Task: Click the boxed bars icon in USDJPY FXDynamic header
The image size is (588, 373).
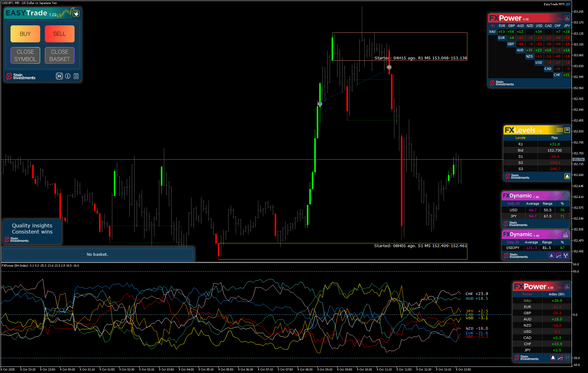Action: (x=566, y=235)
